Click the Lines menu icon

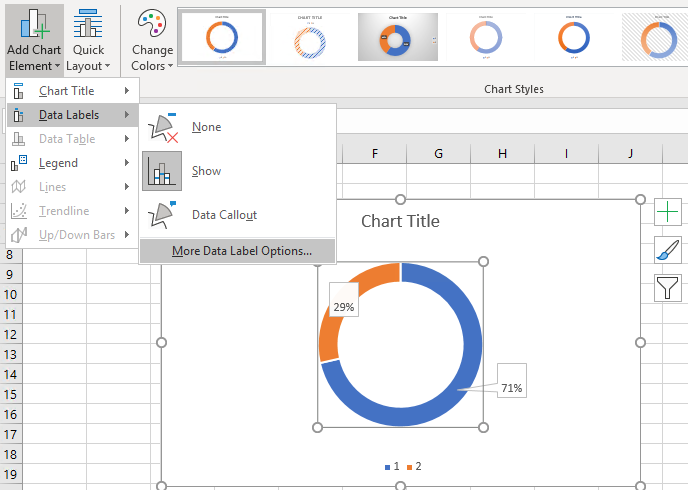pyautogui.click(x=18, y=187)
